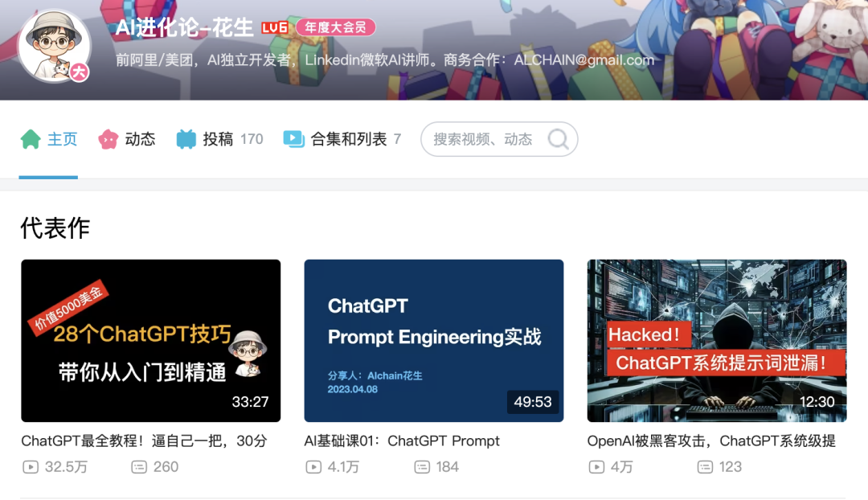Open video title ChatGPT最全教程！逼自己一把

[144, 441]
